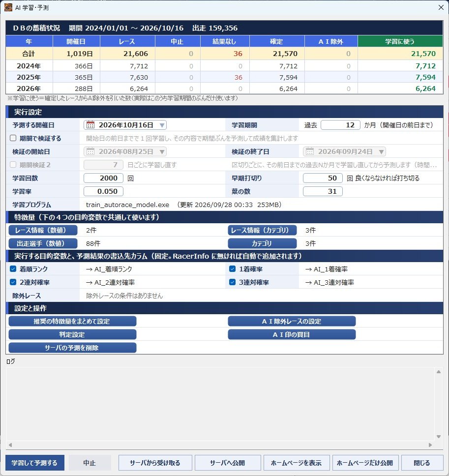Screen dimensions: 449x476
Task: Click calendar icon in 予測する開催日 field
Action: 90,125
